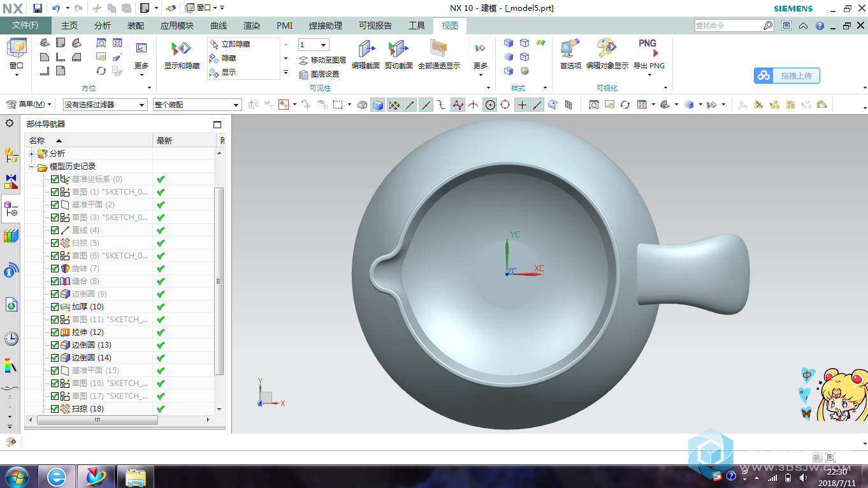Click the Edit Section (编辑截面) icon
The width and height of the screenshot is (868, 488).
click(x=366, y=54)
